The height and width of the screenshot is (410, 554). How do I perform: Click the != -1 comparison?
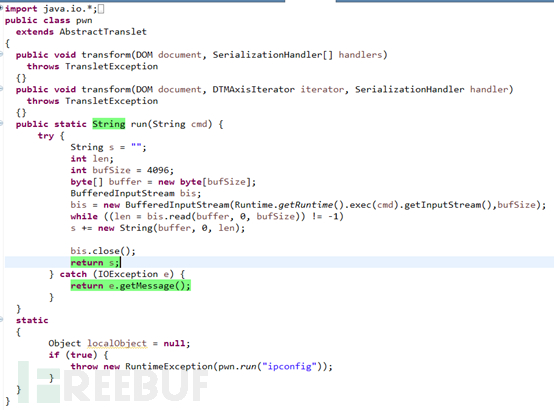[325, 216]
